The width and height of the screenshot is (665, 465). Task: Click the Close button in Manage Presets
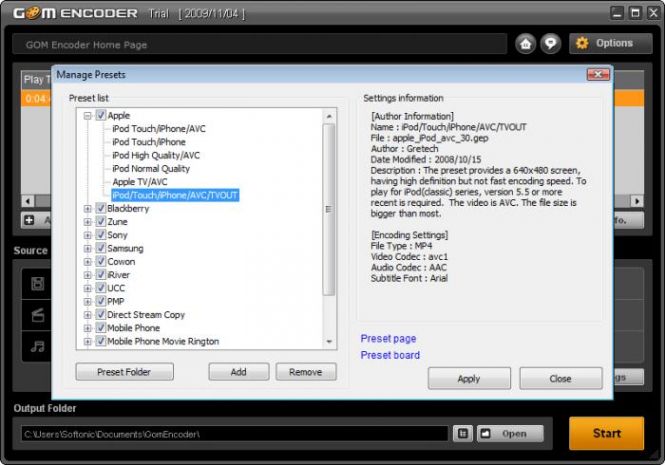(561, 378)
